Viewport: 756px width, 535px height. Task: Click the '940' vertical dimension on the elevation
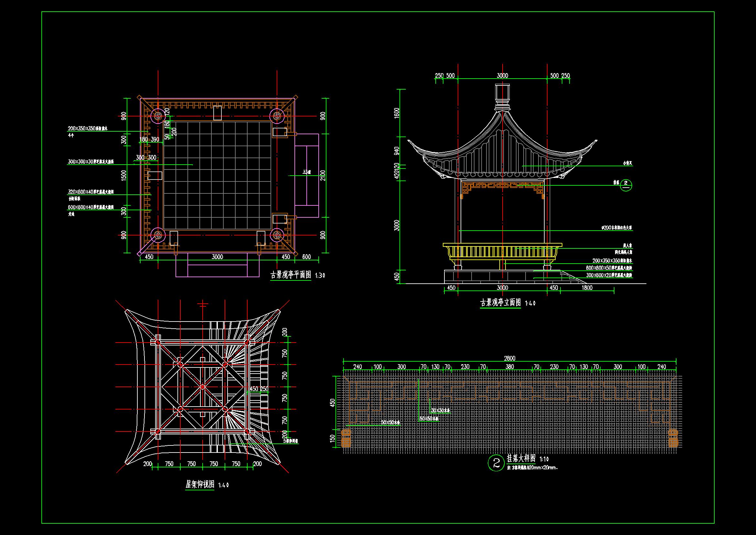point(397,151)
